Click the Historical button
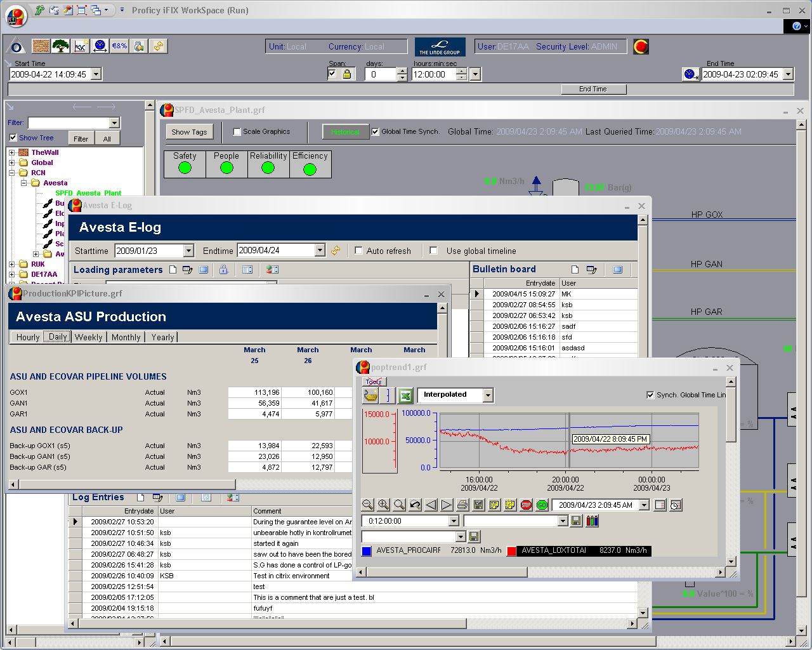The image size is (812, 650). (x=345, y=132)
